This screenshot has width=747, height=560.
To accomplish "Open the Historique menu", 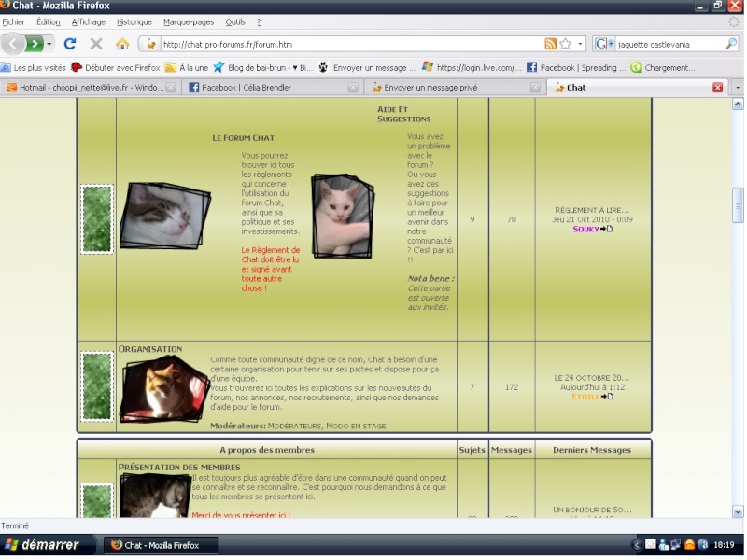I will click(134, 21).
